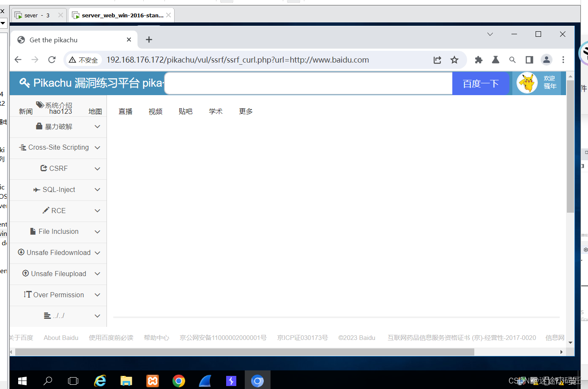Open the hao123 link
The image size is (588, 389).
[x=60, y=112]
